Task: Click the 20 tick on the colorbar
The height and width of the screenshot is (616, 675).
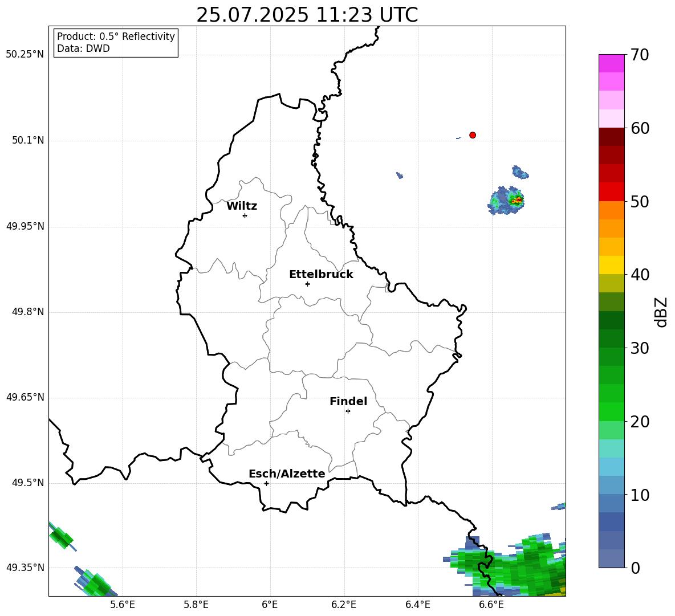Action: (639, 422)
